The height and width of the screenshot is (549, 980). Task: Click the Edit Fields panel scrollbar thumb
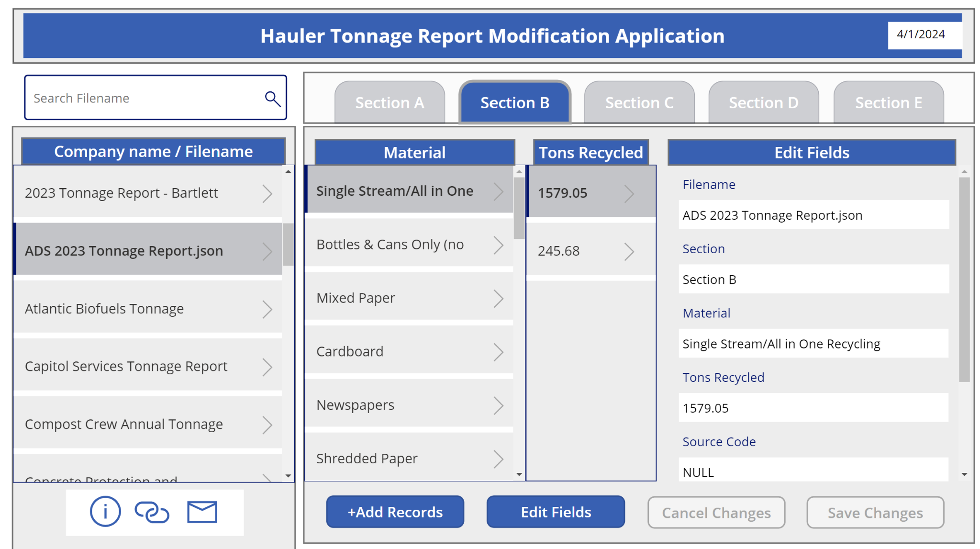pos(964,280)
